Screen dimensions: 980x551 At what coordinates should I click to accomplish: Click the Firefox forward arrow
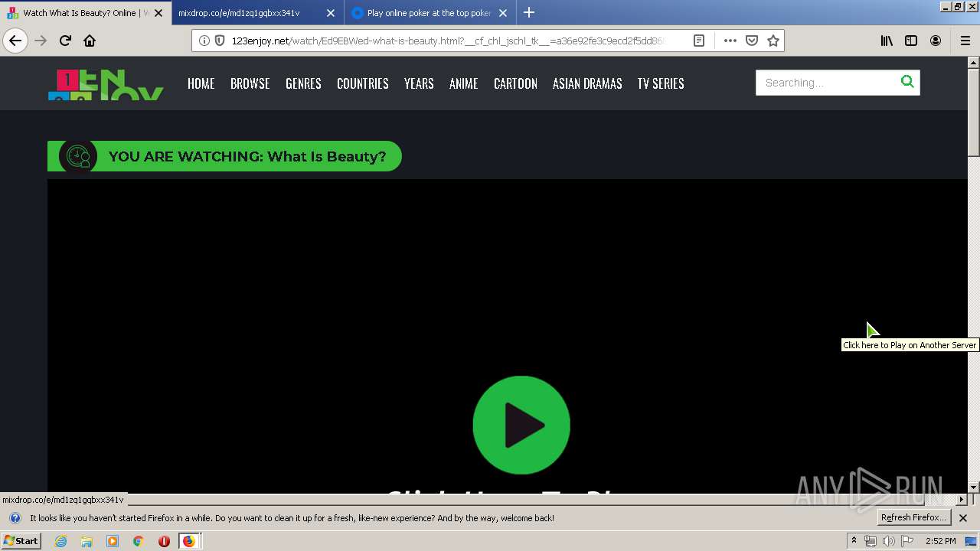click(41, 41)
